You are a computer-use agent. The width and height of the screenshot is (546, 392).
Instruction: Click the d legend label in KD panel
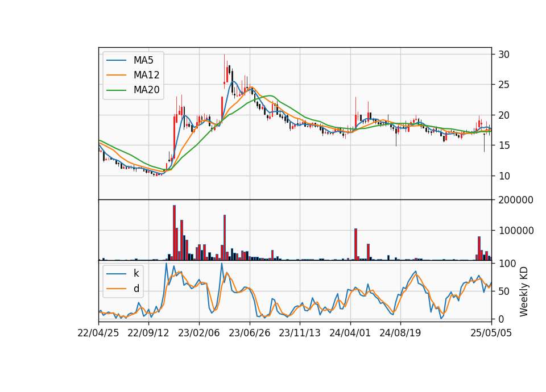(x=136, y=289)
